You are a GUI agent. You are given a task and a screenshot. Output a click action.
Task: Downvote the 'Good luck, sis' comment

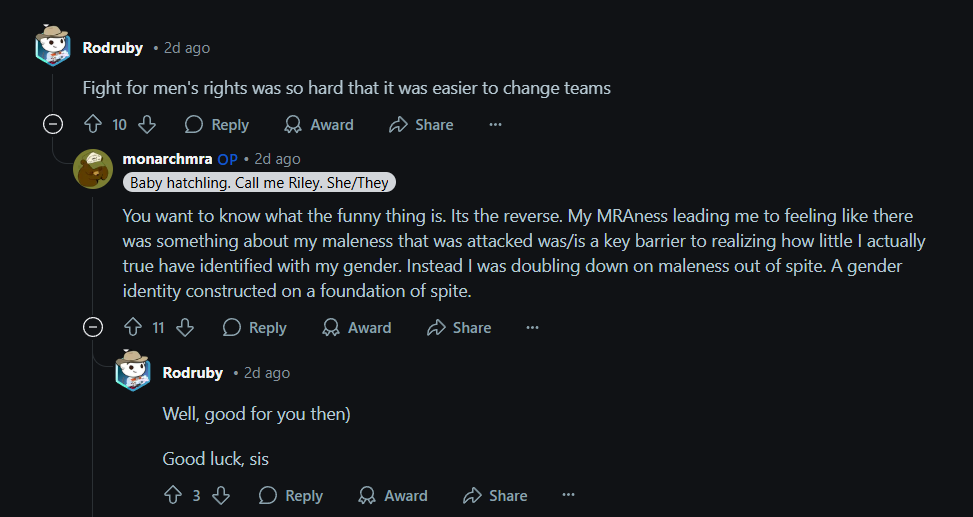coord(221,495)
